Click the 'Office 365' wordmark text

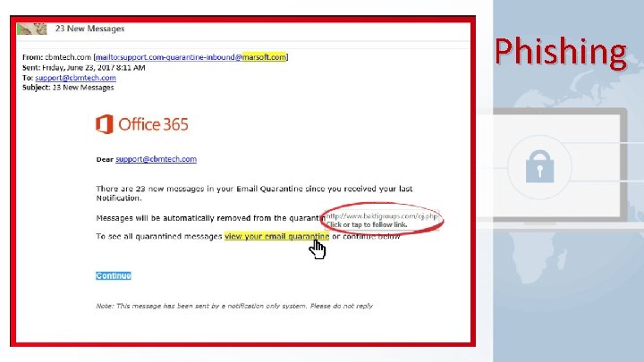(x=154, y=124)
